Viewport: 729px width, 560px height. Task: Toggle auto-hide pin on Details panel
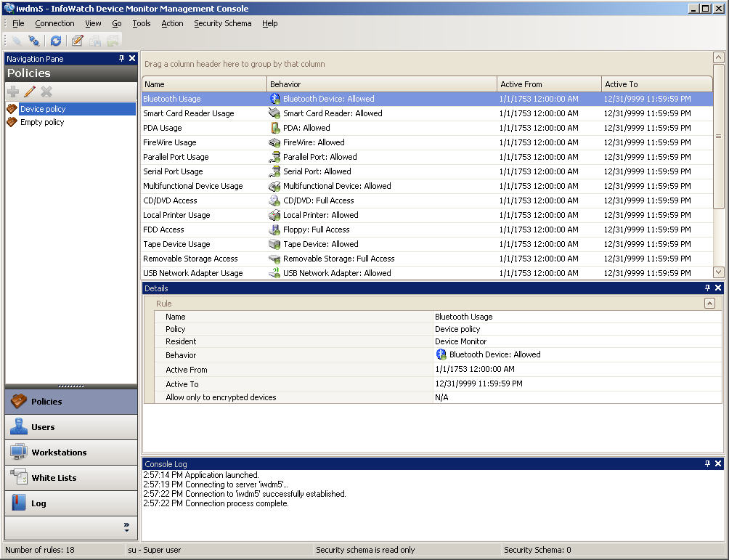coord(707,288)
